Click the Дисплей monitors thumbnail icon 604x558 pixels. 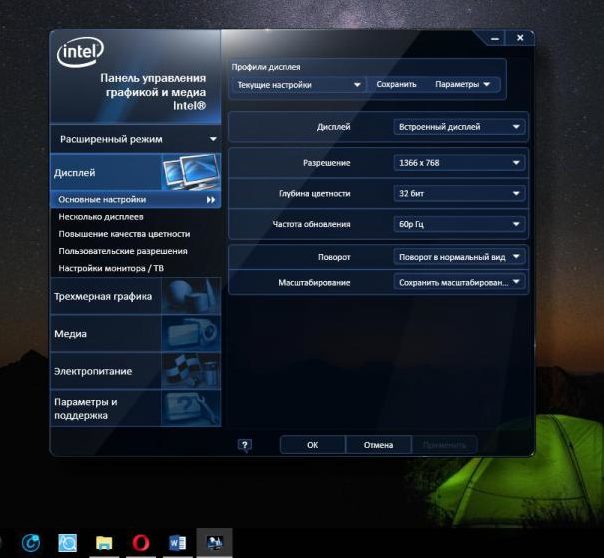[191, 172]
